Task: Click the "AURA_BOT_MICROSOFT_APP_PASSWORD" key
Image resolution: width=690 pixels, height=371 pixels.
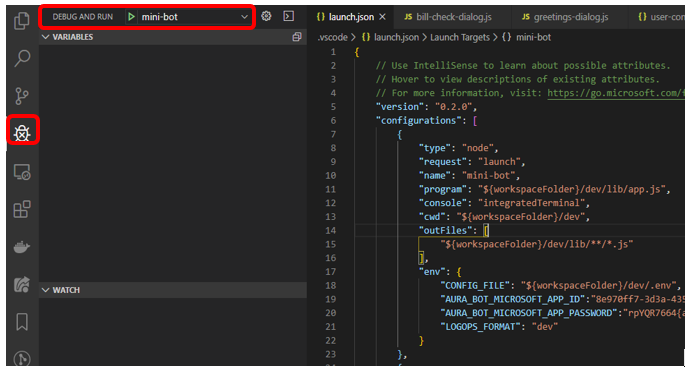Action: click(529, 313)
